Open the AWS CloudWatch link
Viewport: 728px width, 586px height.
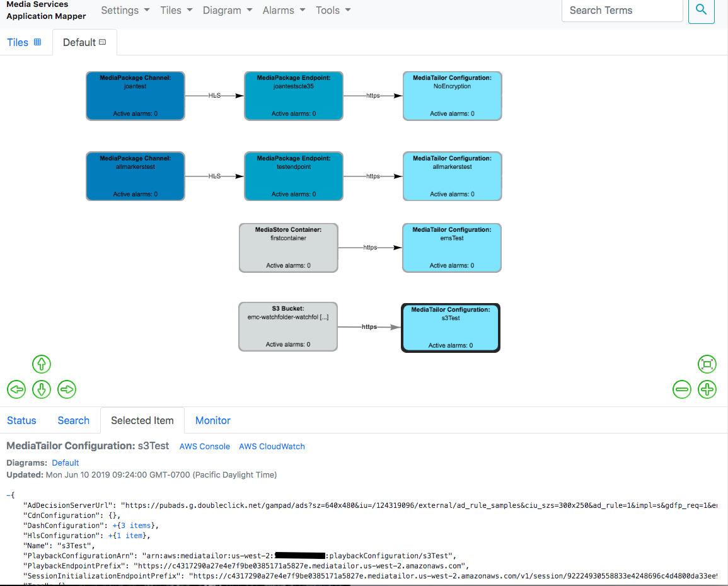[x=272, y=446]
